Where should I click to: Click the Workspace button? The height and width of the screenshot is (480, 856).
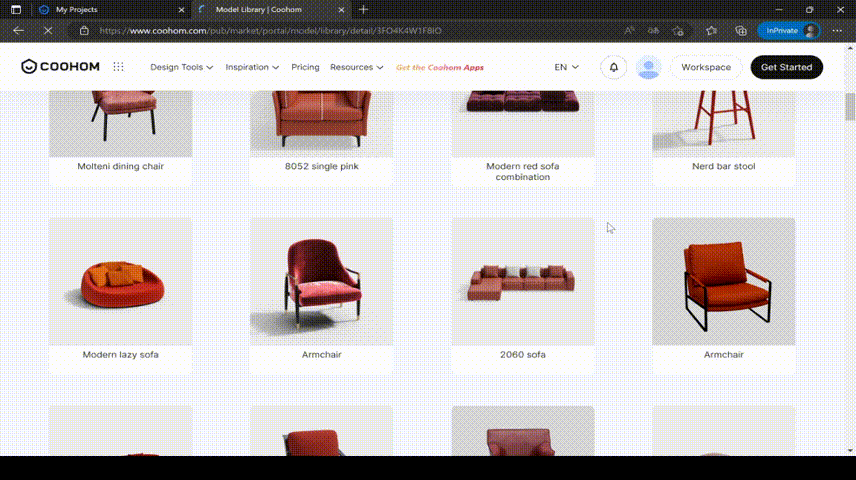pos(705,67)
